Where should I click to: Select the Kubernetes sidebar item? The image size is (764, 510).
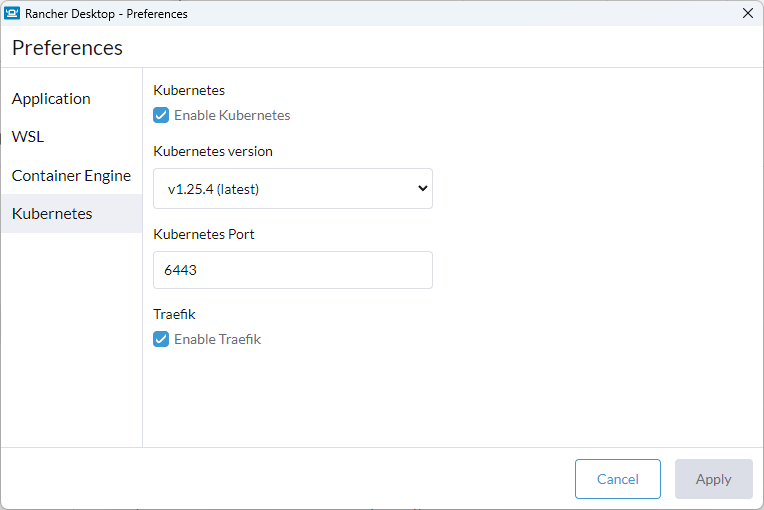pyautogui.click(x=71, y=213)
